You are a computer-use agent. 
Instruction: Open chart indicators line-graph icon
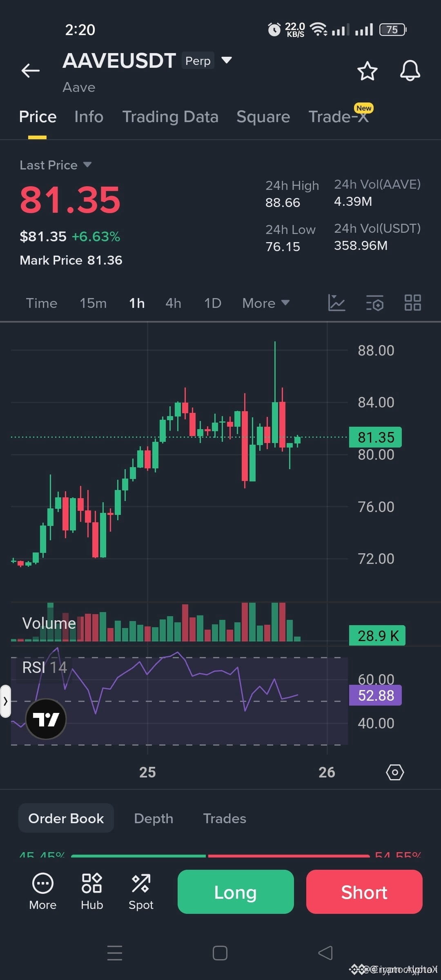point(336,303)
